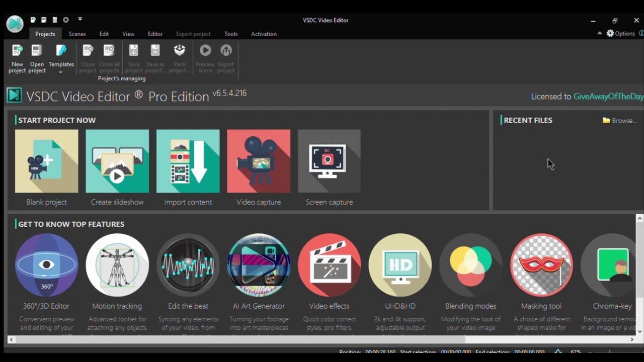Click the horizontal scrollbar right arrow
The height and width of the screenshot is (362, 644).
tap(632, 339)
